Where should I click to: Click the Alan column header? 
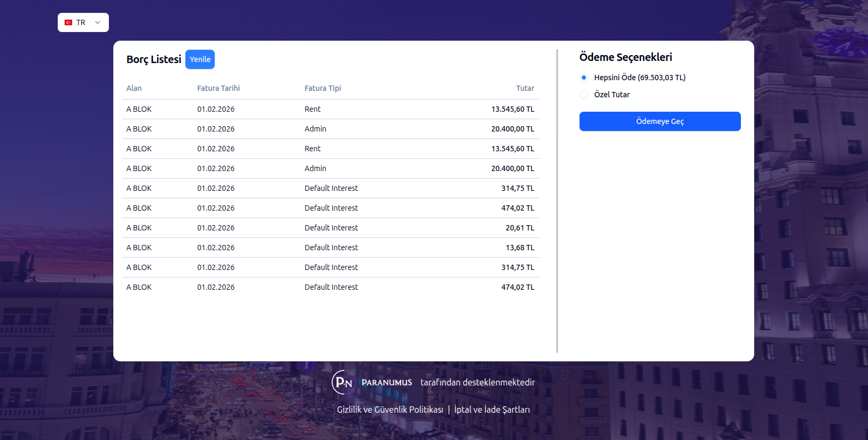click(x=134, y=88)
